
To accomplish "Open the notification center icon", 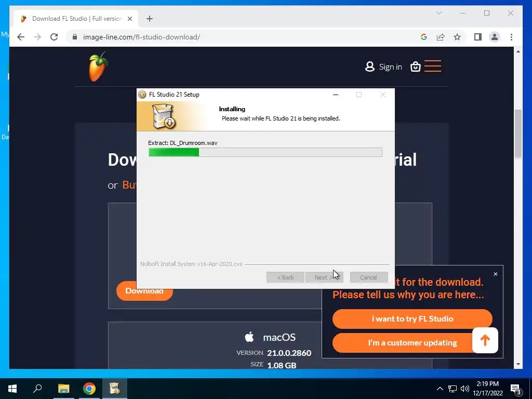I will pyautogui.click(x=515, y=389).
